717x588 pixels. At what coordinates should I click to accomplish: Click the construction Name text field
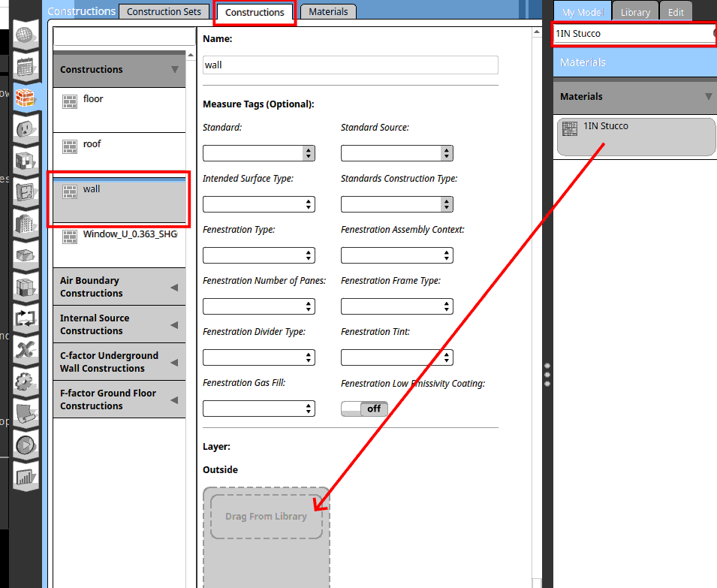click(x=350, y=65)
